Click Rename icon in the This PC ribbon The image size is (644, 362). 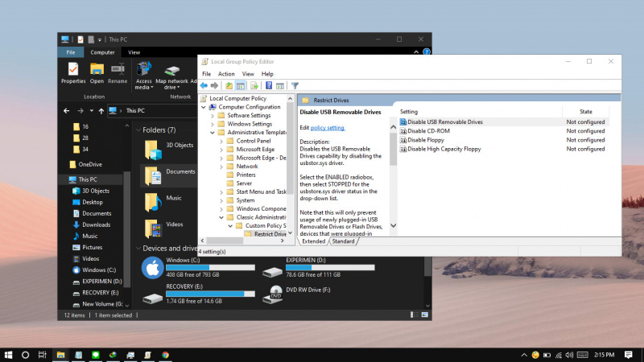pyautogui.click(x=118, y=73)
